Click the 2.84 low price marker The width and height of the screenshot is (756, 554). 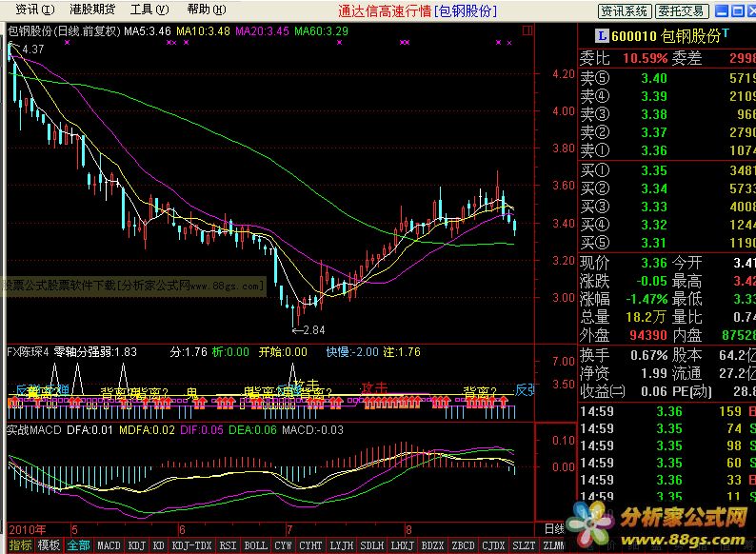coord(314,330)
